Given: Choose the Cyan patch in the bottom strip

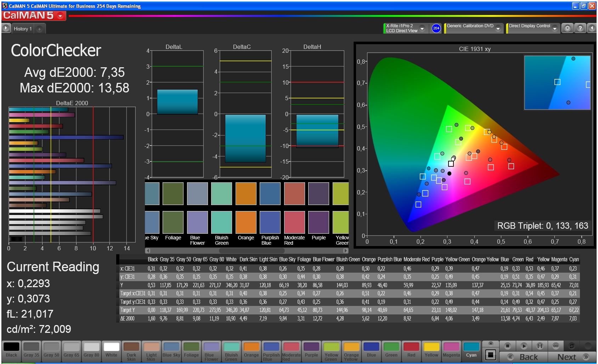Looking at the screenshot, I should (x=471, y=351).
